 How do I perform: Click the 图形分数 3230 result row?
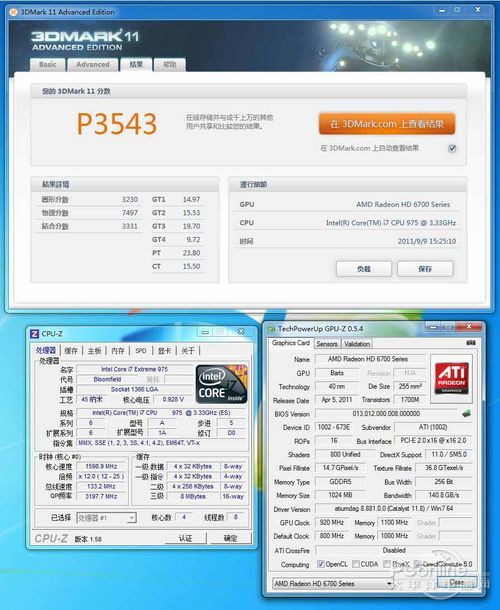tap(89, 199)
